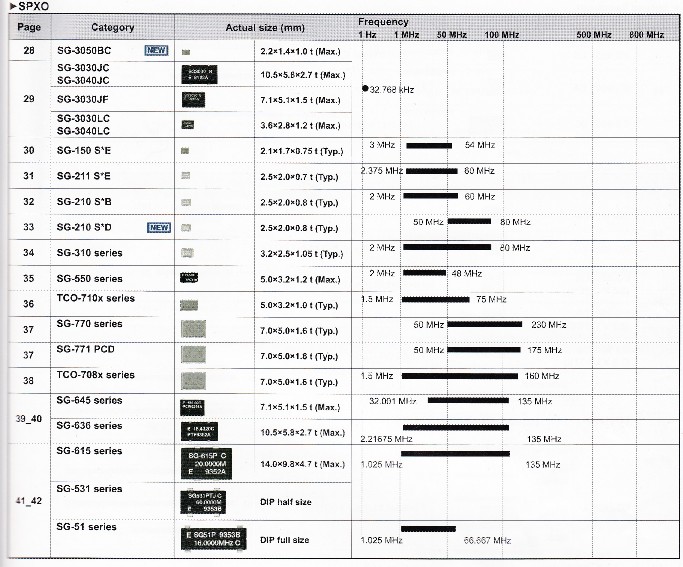Image resolution: width=683 pixels, height=567 pixels.
Task: Click the TCO-710x series label
Action: coord(96,298)
